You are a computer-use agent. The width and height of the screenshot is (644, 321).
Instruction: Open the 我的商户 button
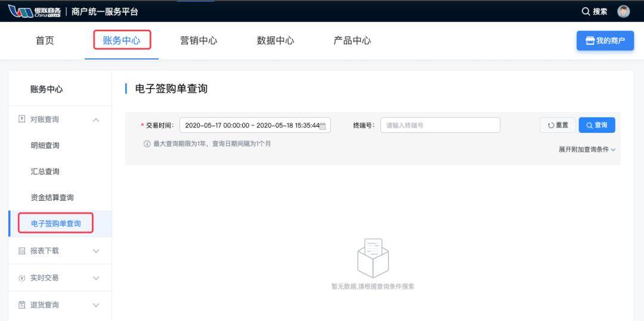[x=605, y=40]
